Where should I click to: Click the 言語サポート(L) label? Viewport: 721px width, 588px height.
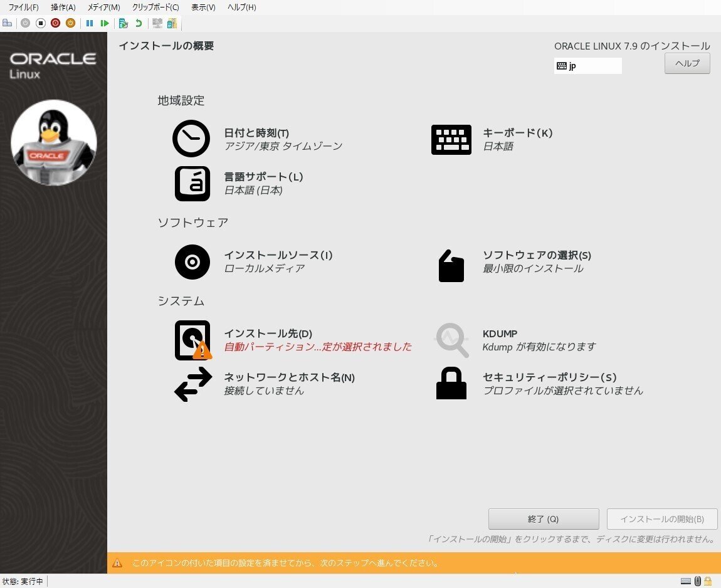(263, 177)
